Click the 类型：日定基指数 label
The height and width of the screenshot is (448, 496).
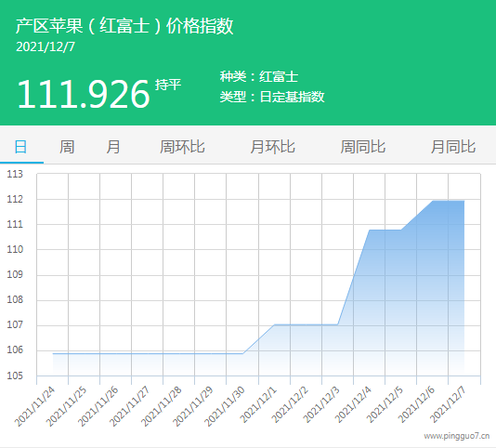[x=272, y=97]
